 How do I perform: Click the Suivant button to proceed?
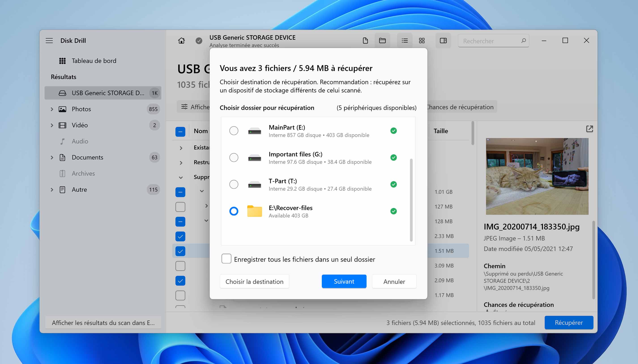pos(344,281)
